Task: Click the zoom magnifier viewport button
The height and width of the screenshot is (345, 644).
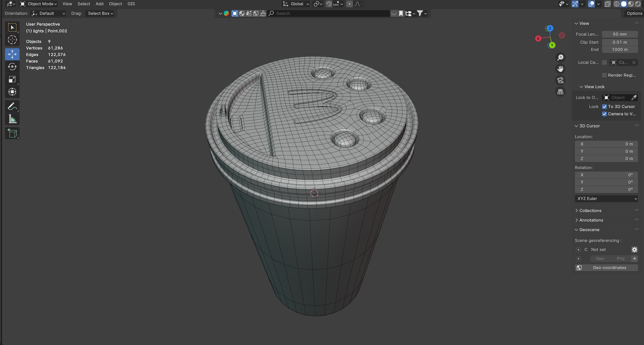Action: point(560,58)
